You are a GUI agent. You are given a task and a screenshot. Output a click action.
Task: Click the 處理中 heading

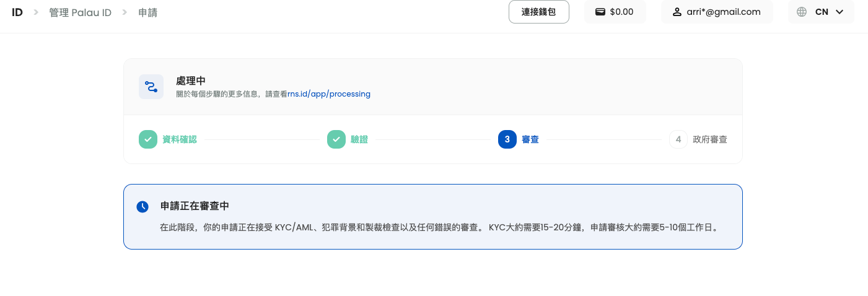click(191, 81)
